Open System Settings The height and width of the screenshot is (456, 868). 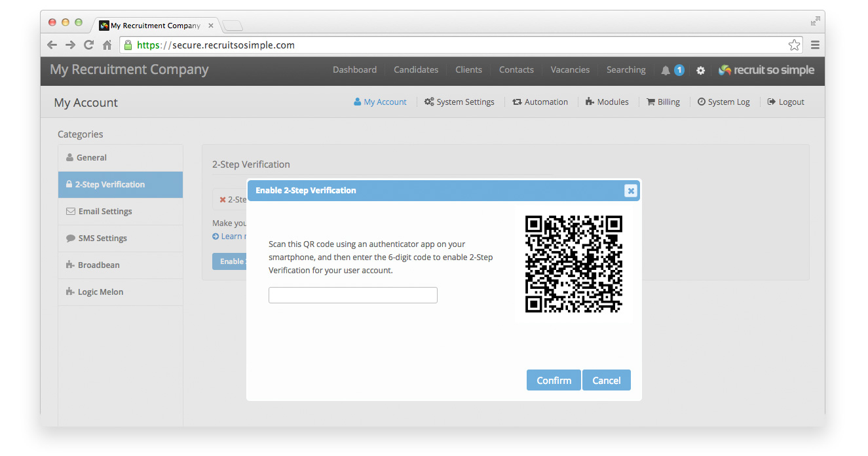[x=459, y=102]
